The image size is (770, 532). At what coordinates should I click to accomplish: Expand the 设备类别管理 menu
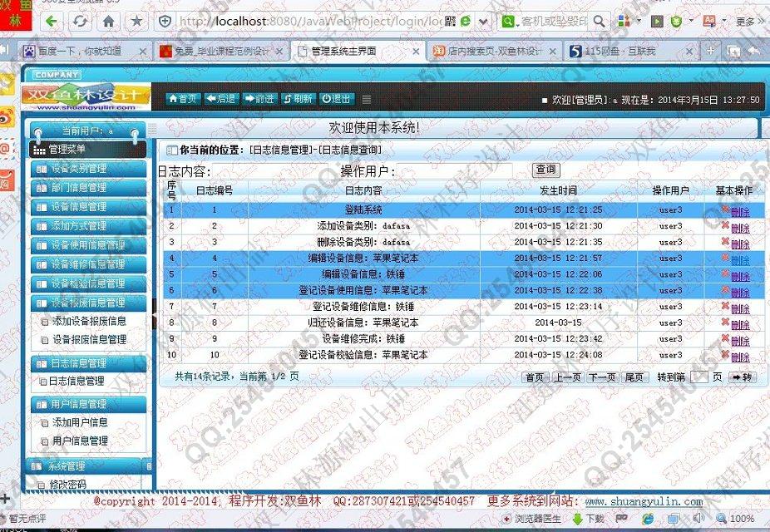(x=88, y=169)
